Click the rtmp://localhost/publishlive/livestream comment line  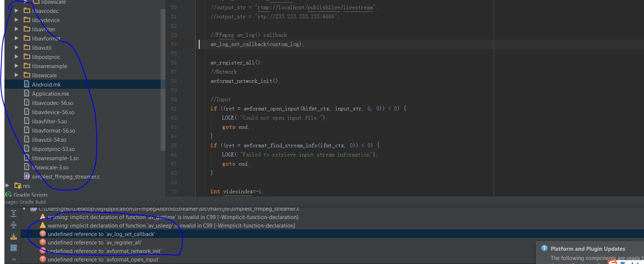294,7
